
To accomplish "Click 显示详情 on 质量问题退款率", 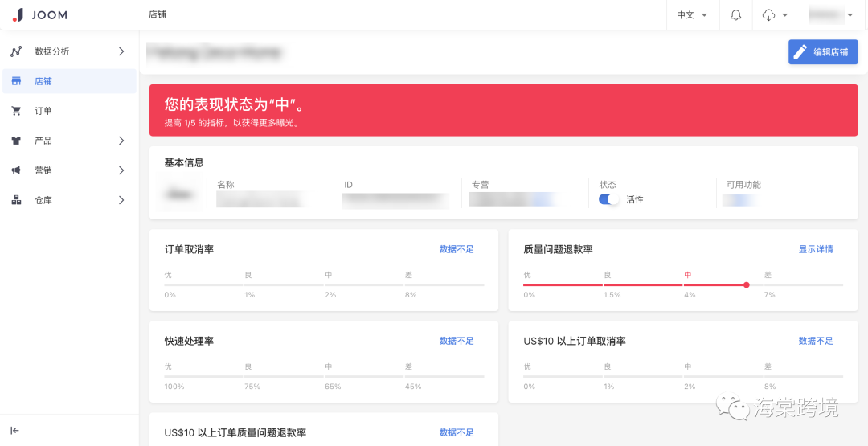I will click(x=816, y=250).
